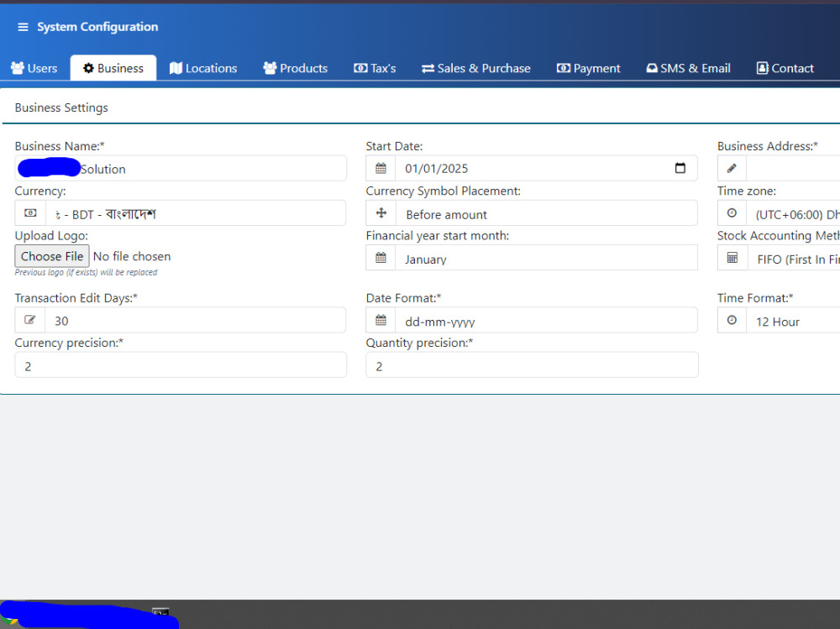Click the move arrows icon beside Before amount
The width and height of the screenshot is (840, 629).
point(381,213)
